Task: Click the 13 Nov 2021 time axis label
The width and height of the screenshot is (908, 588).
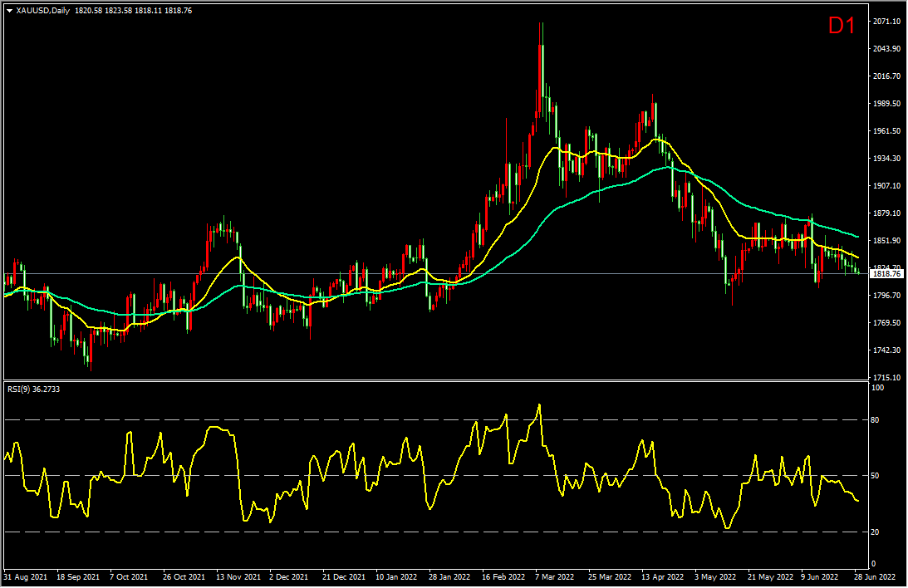Action: [x=238, y=577]
